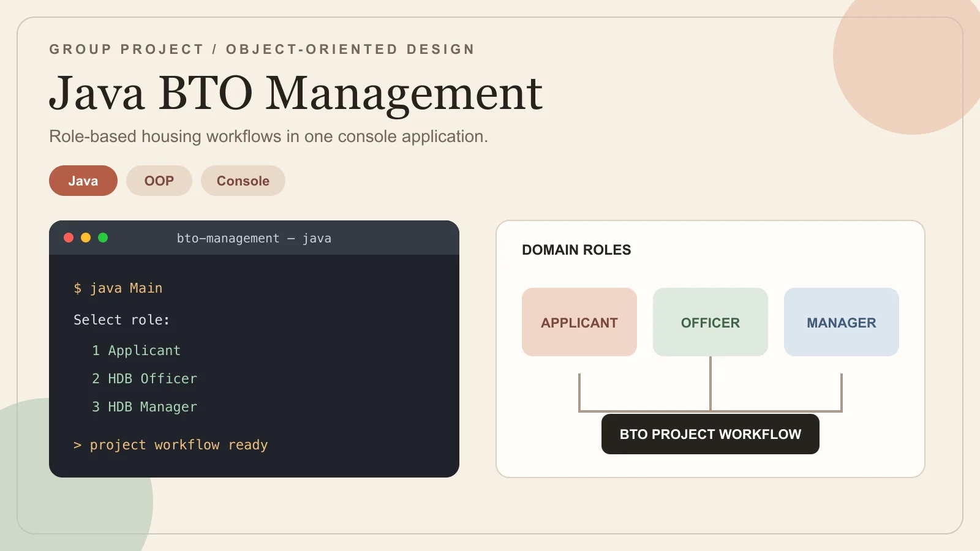
Task: Click the red close dot in terminal
Action: 69,238
